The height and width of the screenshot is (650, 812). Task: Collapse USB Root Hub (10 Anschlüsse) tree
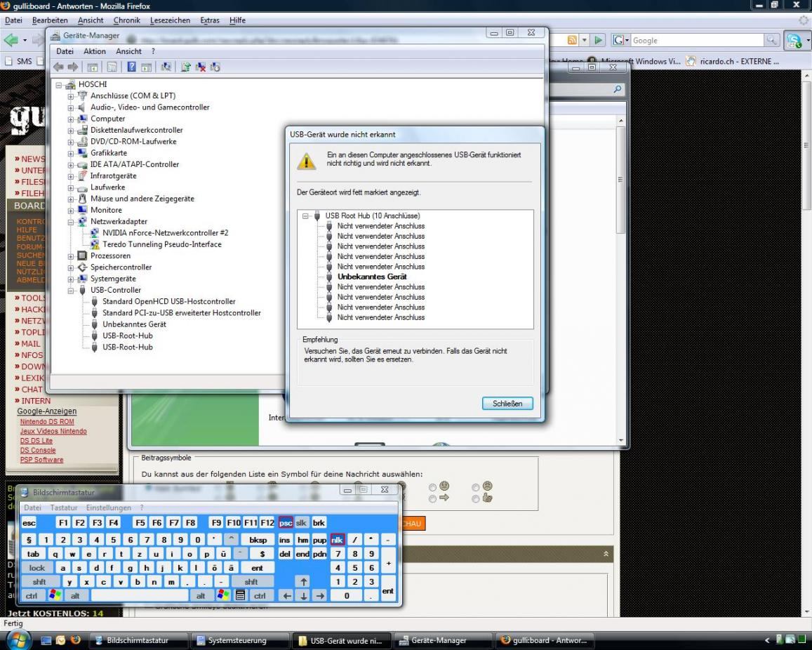pyautogui.click(x=305, y=216)
